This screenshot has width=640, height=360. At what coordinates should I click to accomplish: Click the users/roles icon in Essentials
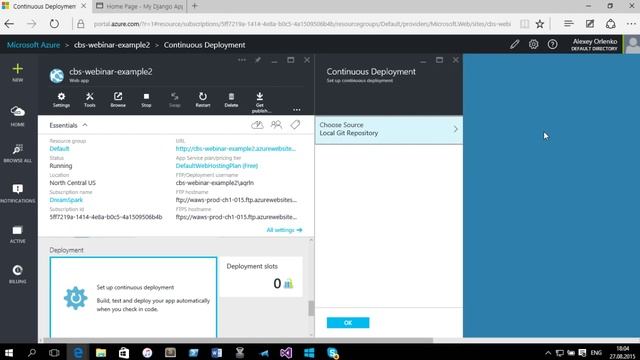(x=276, y=125)
